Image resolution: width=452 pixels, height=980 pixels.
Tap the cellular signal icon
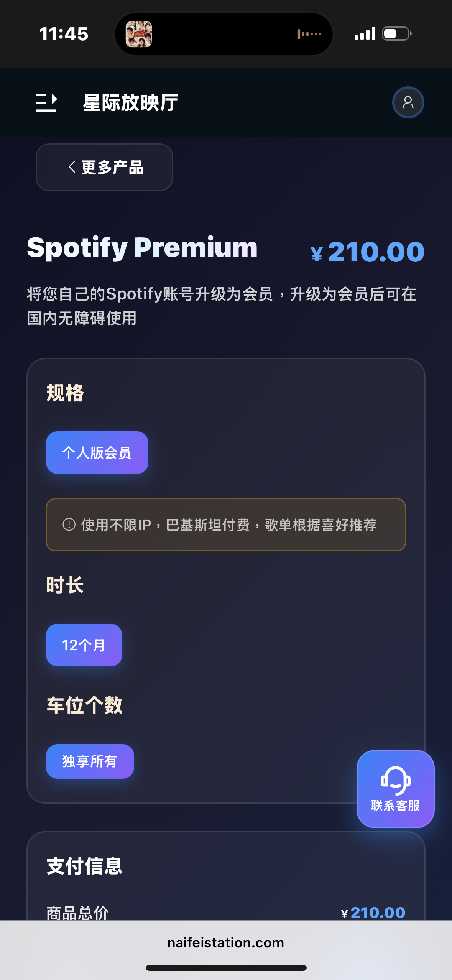pos(365,34)
